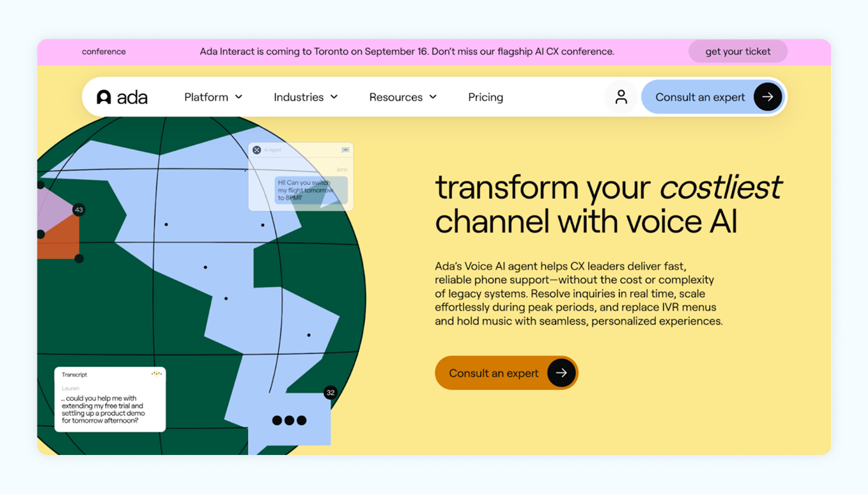
Task: Expand the Industries chevron
Action: coord(334,97)
